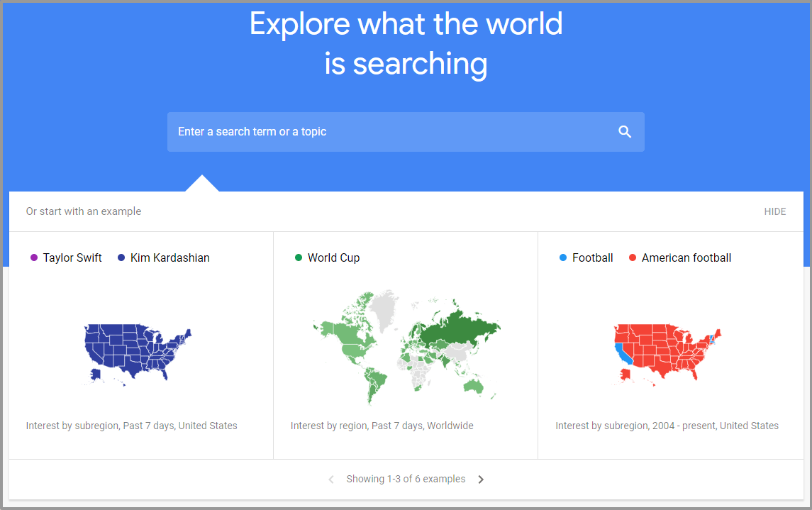Select the Taylor Swift label
Image resolution: width=812 pixels, height=510 pixels.
click(x=72, y=258)
